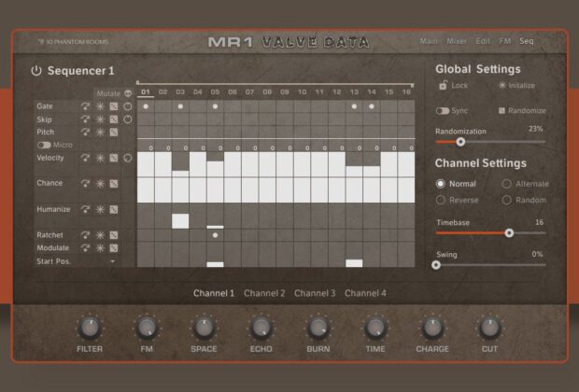
Task: Click step number 16 in sequence header
Action: tap(406, 91)
